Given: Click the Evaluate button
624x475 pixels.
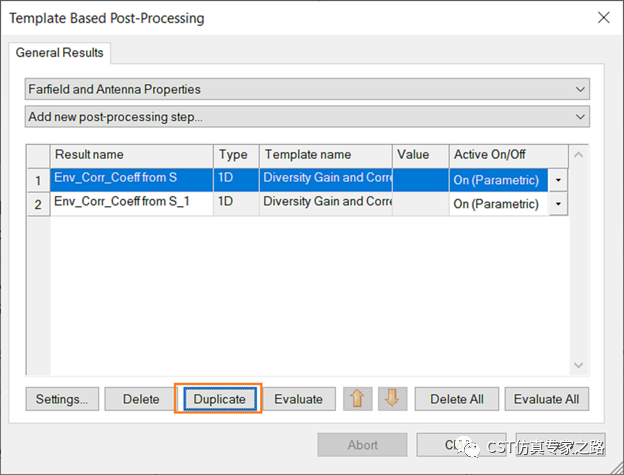Looking at the screenshot, I should point(298,399).
